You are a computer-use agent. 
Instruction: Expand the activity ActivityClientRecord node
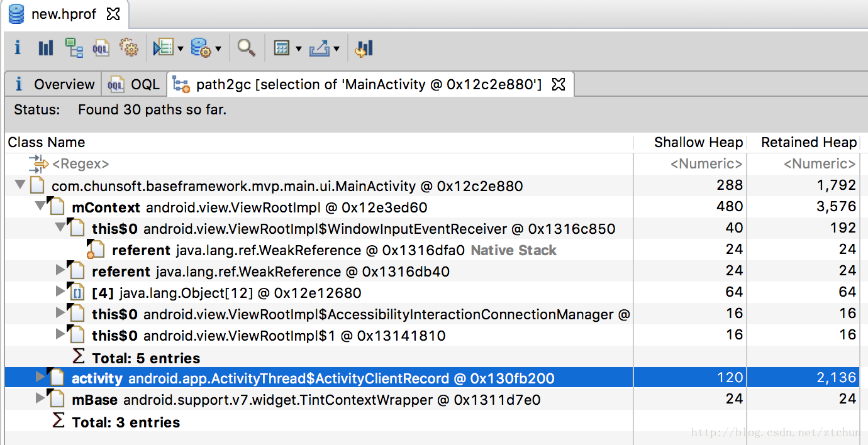pos(41,377)
